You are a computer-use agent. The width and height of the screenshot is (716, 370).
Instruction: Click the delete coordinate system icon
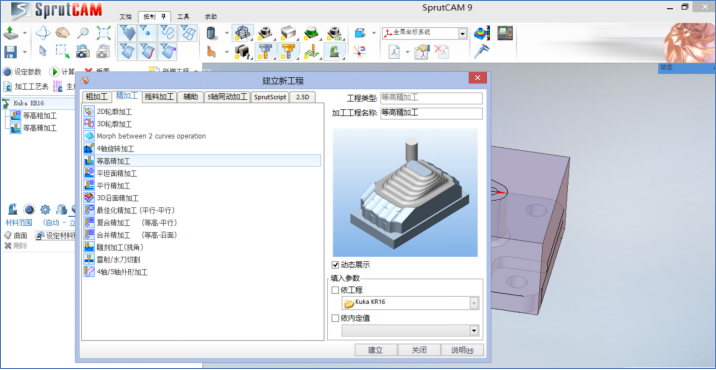442,52
